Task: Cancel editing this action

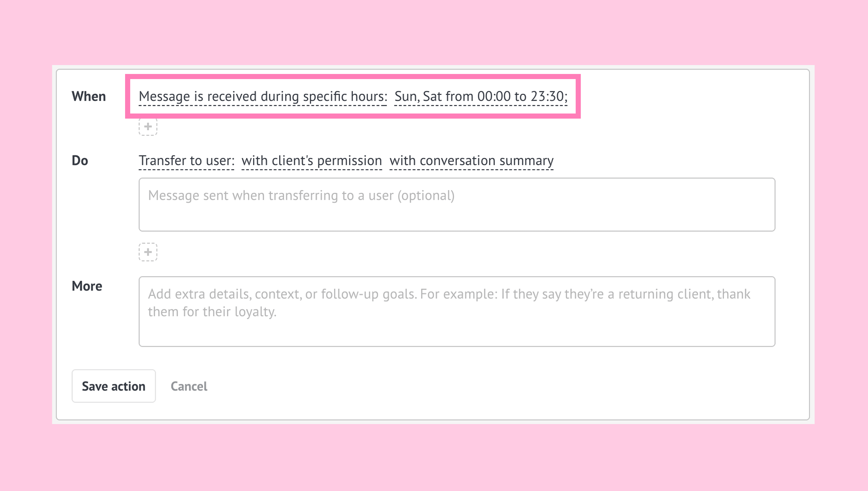Action: click(189, 386)
